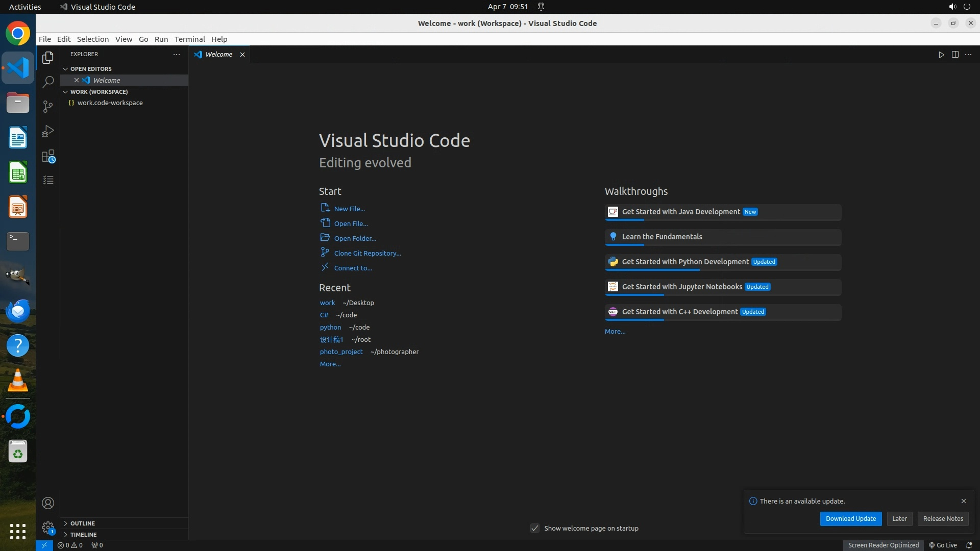Viewport: 980px width, 551px height.
Task: Click the Split Editor Right icon
Action: tap(955, 55)
